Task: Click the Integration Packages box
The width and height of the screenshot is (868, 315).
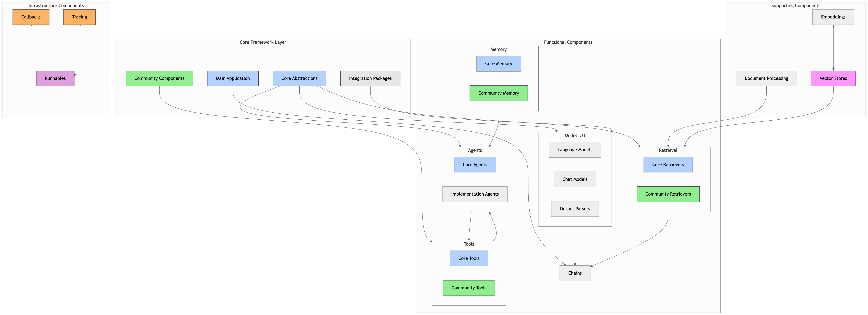Action: coord(370,78)
